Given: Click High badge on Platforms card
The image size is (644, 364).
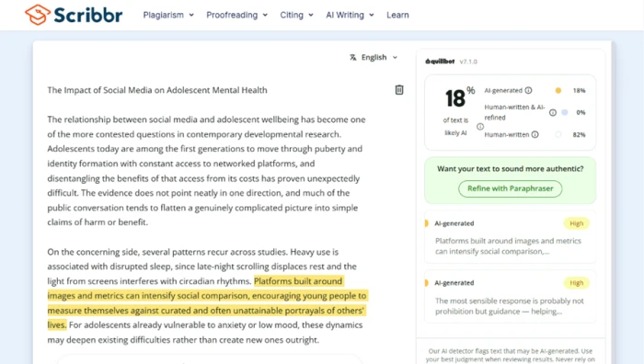Looking at the screenshot, I should pyautogui.click(x=576, y=223).
